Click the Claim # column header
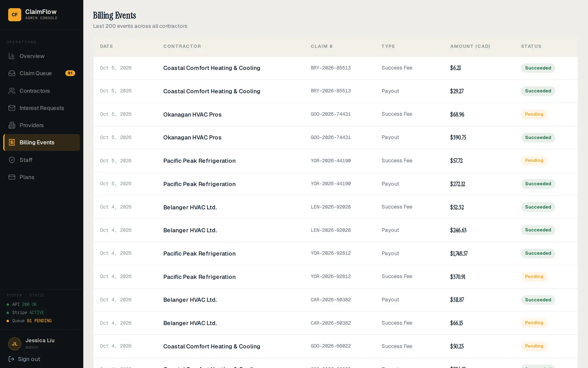Screen dimensions: 588x368 coord(322,46)
